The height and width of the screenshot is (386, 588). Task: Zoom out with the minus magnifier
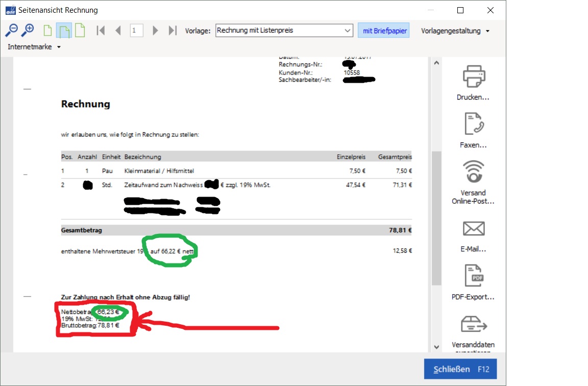click(x=11, y=30)
